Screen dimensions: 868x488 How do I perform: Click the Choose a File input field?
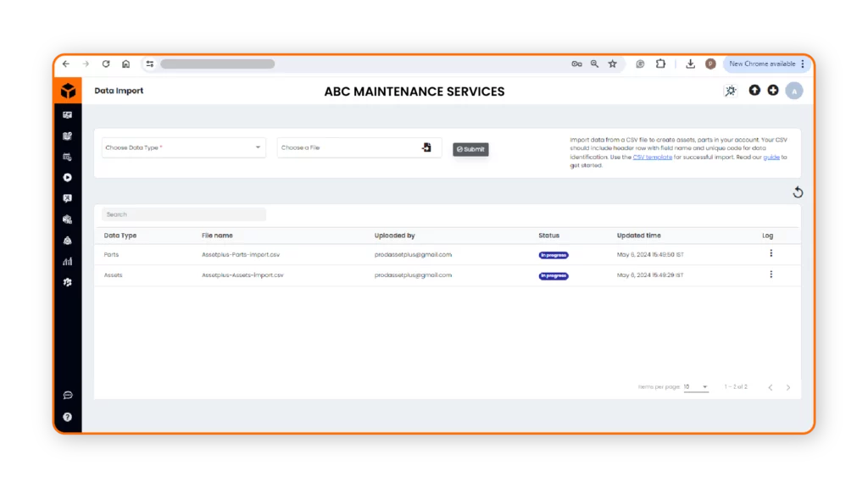pyautogui.click(x=359, y=147)
